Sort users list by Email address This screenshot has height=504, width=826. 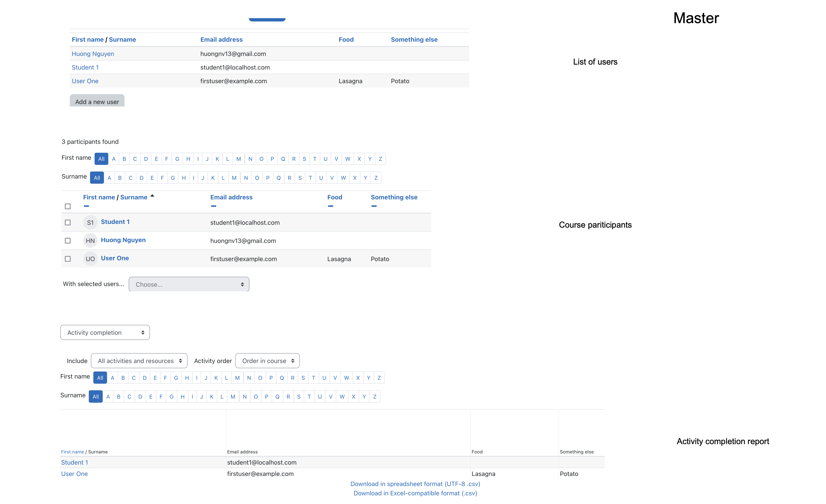(x=222, y=40)
